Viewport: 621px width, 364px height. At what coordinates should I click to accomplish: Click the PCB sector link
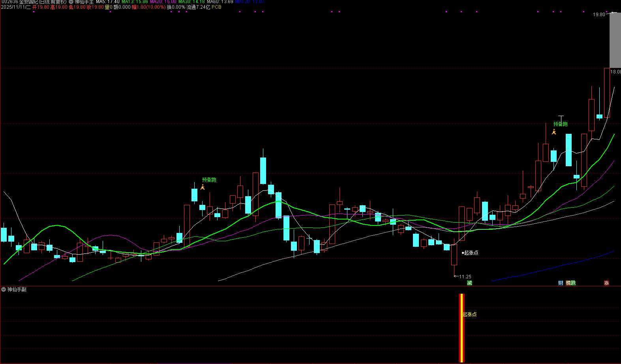click(x=216, y=7)
